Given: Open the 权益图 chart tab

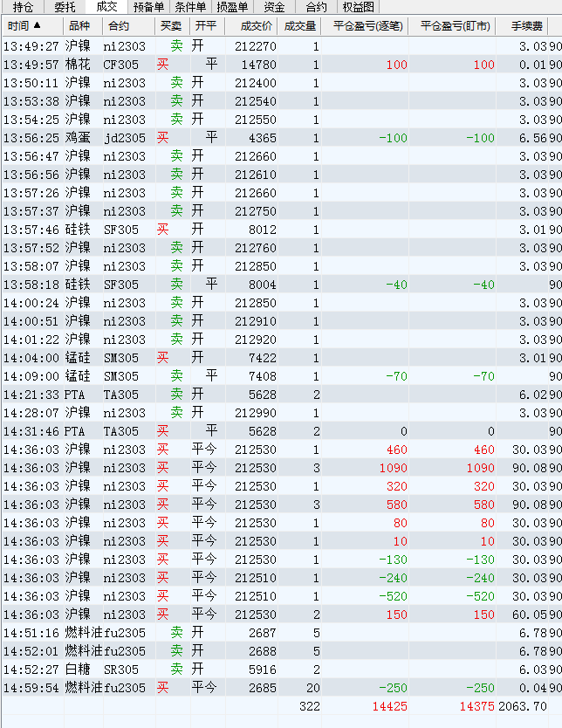Looking at the screenshot, I should pyautogui.click(x=358, y=7).
